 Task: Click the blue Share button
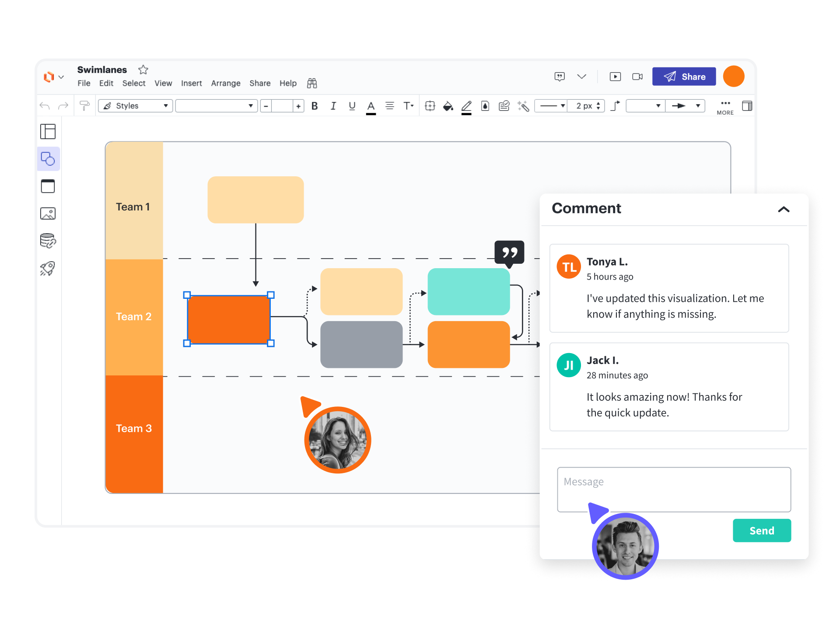click(684, 77)
